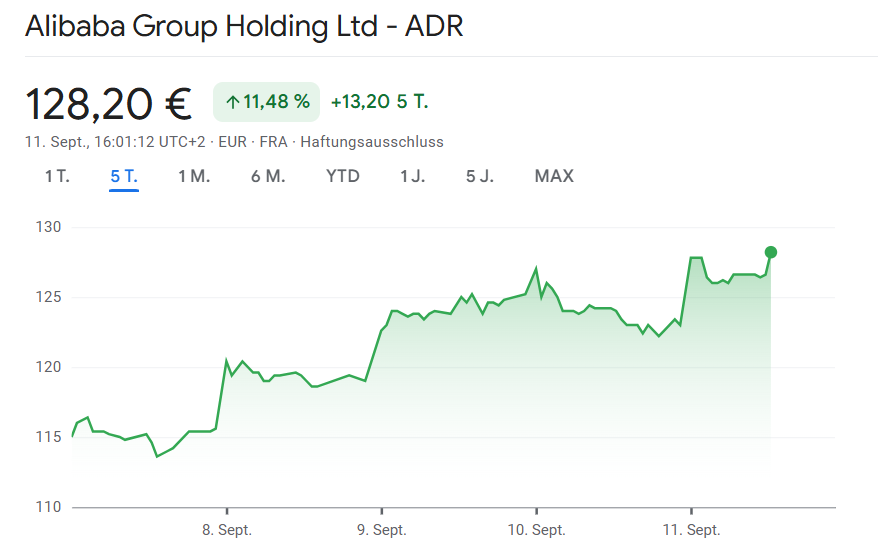Switch to the 1 T. time range

[x=57, y=177]
